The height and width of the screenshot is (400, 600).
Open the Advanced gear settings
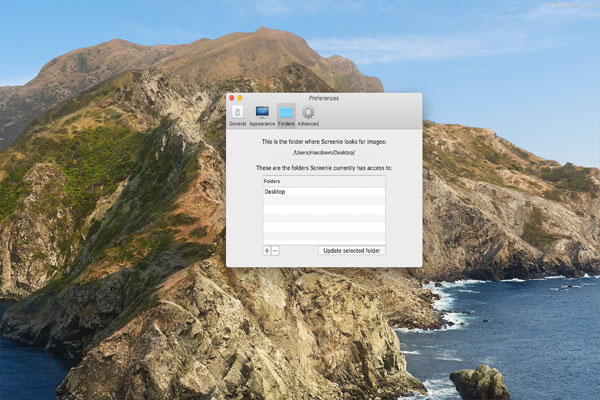(x=308, y=115)
